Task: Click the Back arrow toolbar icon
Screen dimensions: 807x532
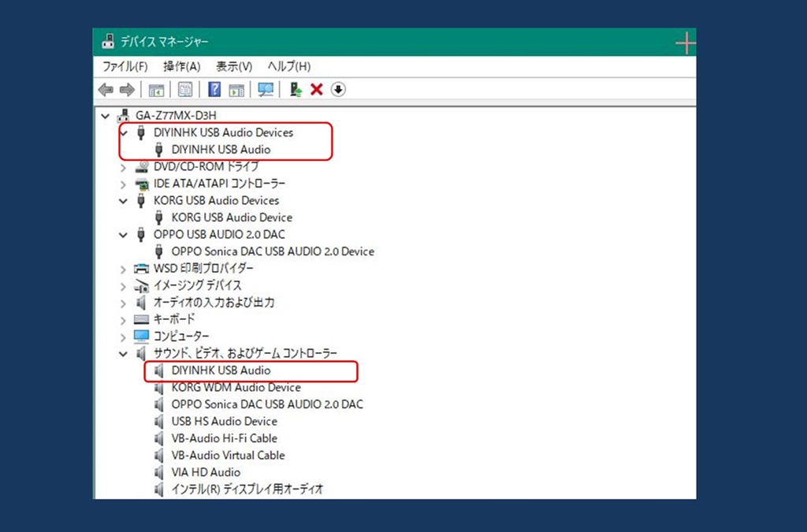Action: (106, 90)
